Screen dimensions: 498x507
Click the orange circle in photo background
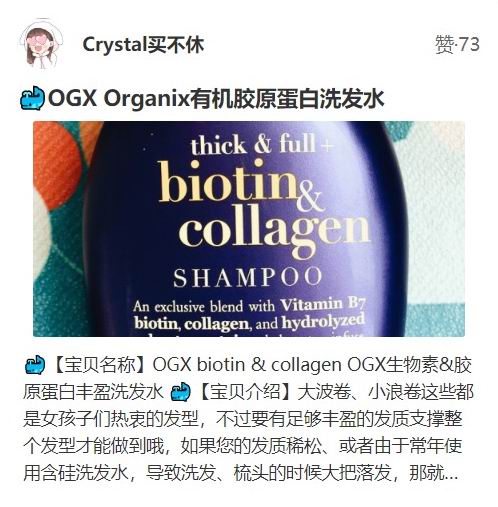58,163
